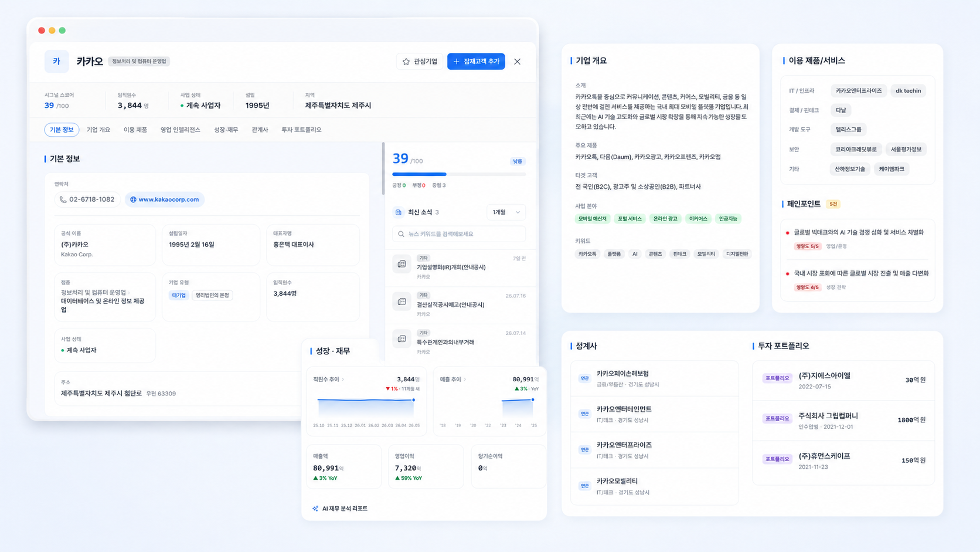
Task: Open the 카카오페이손해보험 affiliate row
Action: [655, 378]
